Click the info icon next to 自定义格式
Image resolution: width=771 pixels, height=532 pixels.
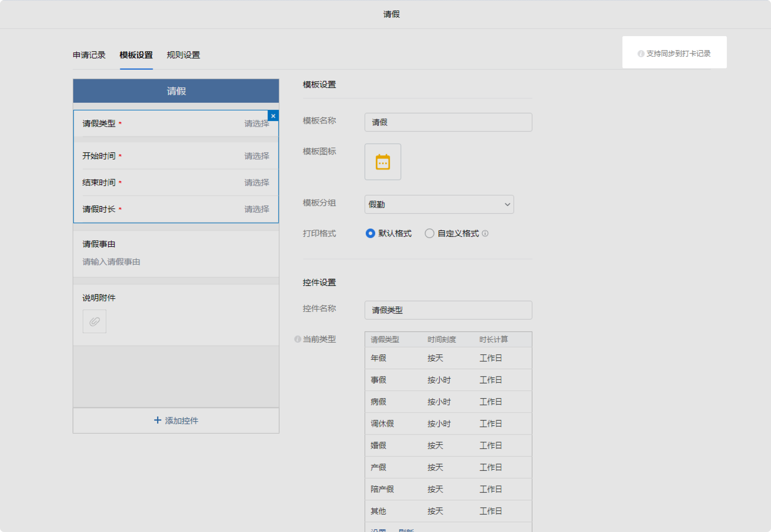click(x=485, y=234)
